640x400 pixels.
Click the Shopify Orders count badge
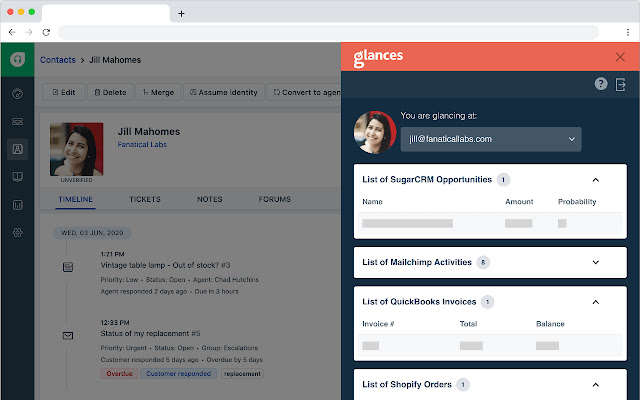coord(463,384)
